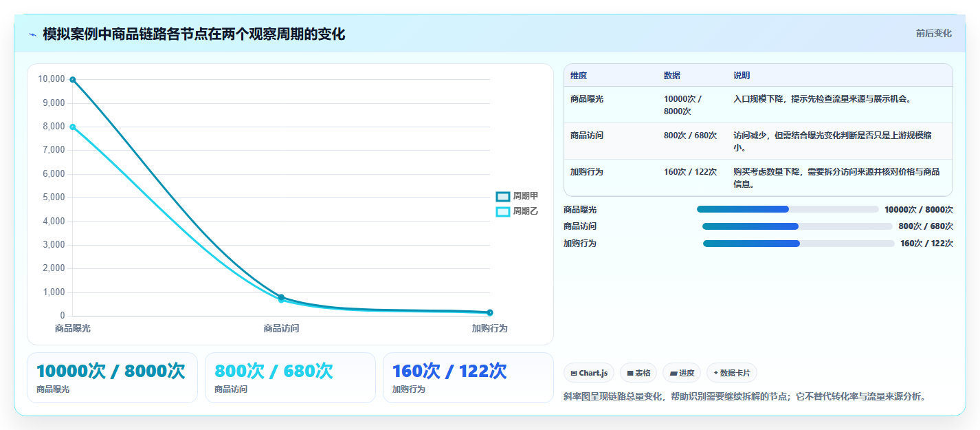Select the 160次 / 122次 stat card

[x=468, y=378]
